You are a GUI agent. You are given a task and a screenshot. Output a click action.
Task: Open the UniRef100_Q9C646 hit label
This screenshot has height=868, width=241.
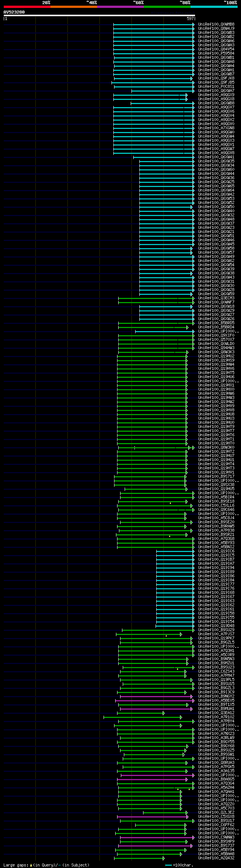coord(216,510)
